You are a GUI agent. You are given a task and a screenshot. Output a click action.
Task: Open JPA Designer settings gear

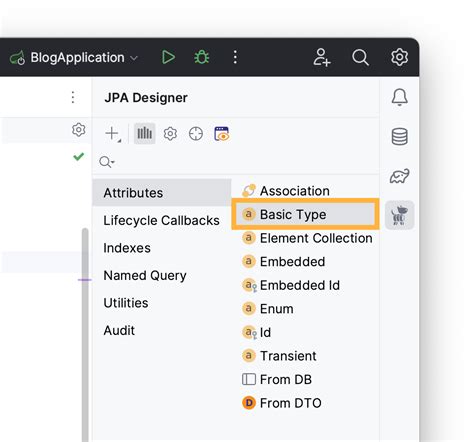(x=170, y=134)
